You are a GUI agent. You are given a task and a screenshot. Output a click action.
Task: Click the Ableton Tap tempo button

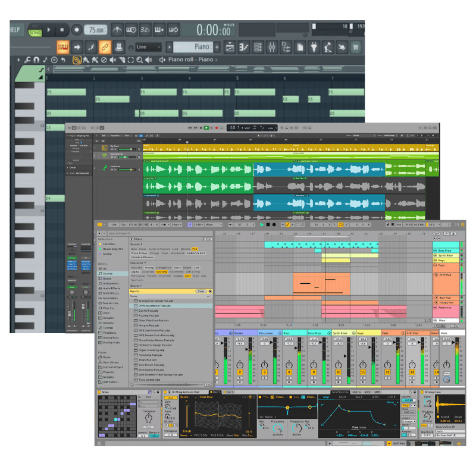click(123, 225)
